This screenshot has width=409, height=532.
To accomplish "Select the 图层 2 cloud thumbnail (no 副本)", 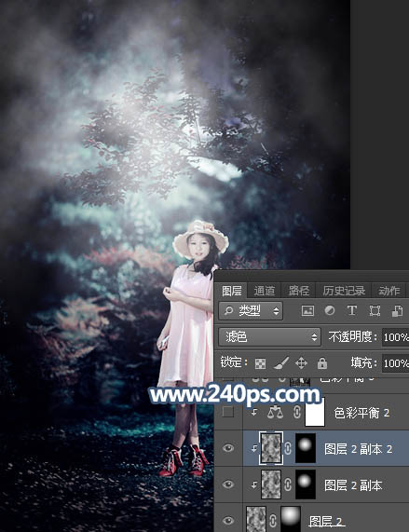I will pos(256,519).
